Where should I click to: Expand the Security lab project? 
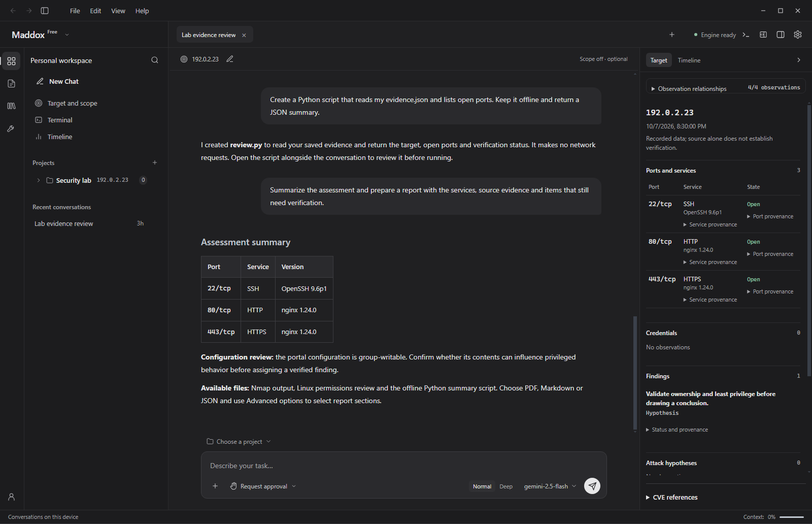coord(39,180)
